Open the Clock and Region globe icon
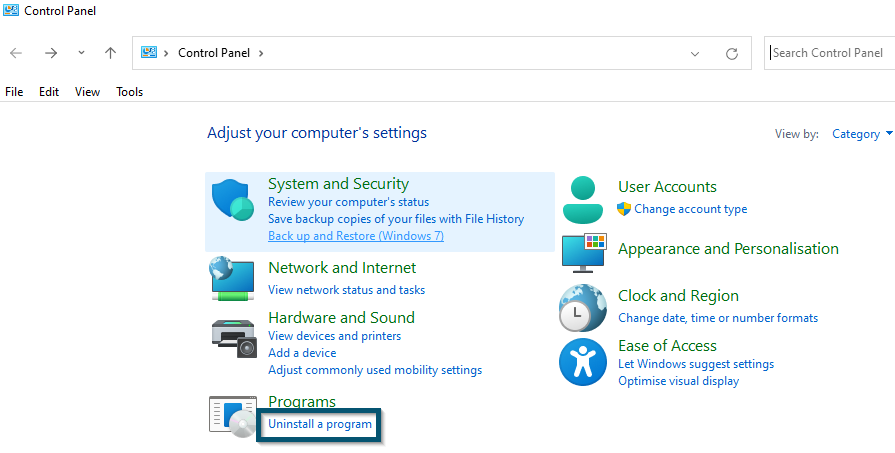895x453 pixels. click(x=582, y=308)
